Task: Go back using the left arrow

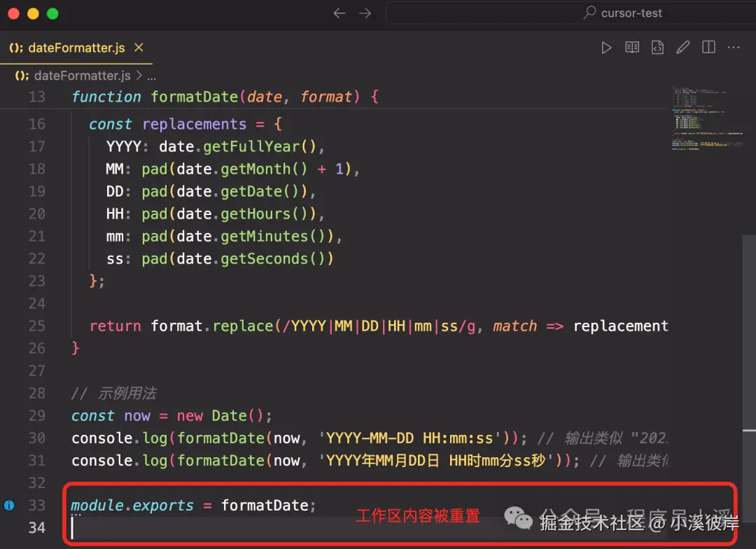Action: (x=339, y=13)
